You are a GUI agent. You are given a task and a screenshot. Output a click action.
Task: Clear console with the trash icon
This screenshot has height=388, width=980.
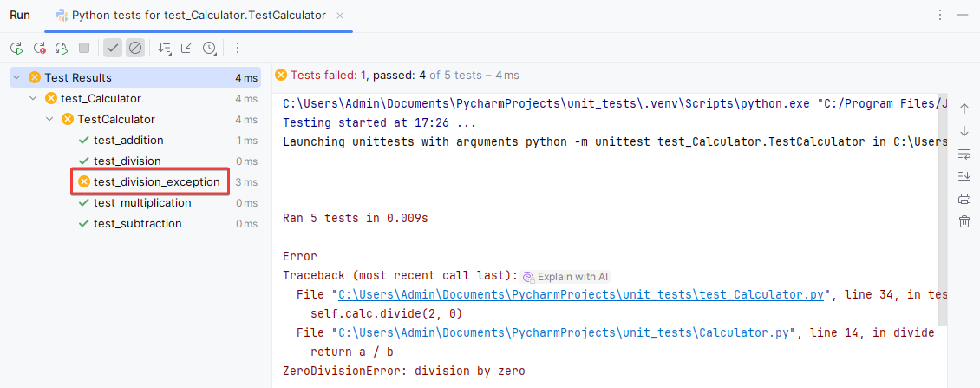pyautogui.click(x=964, y=221)
